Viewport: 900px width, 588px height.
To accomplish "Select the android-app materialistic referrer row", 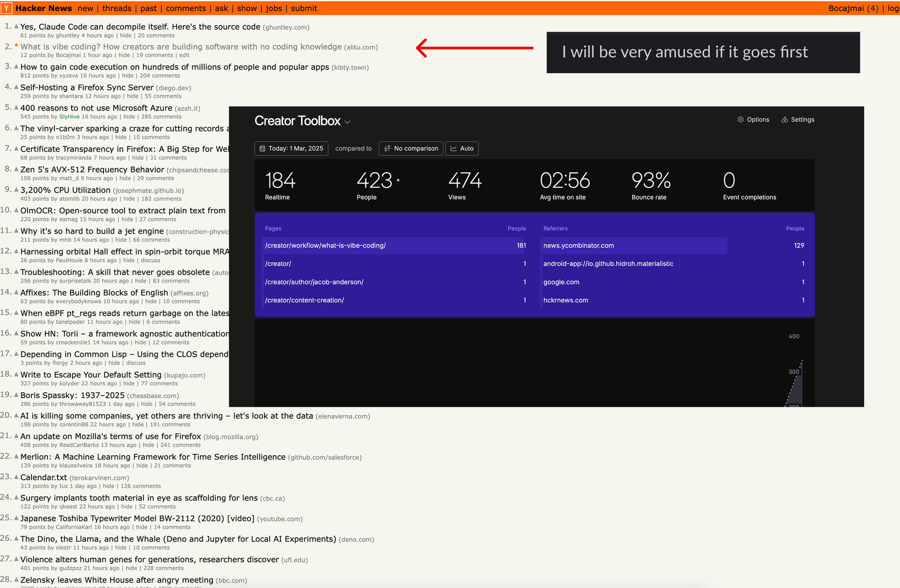I will [673, 264].
